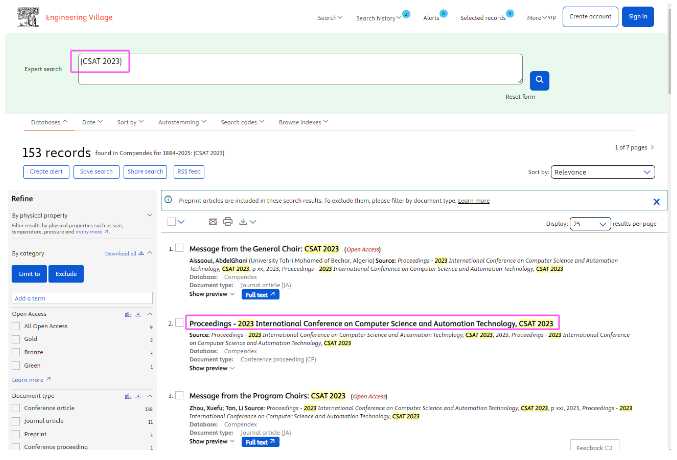
Task: Download the Document type facet data
Action: [138, 396]
